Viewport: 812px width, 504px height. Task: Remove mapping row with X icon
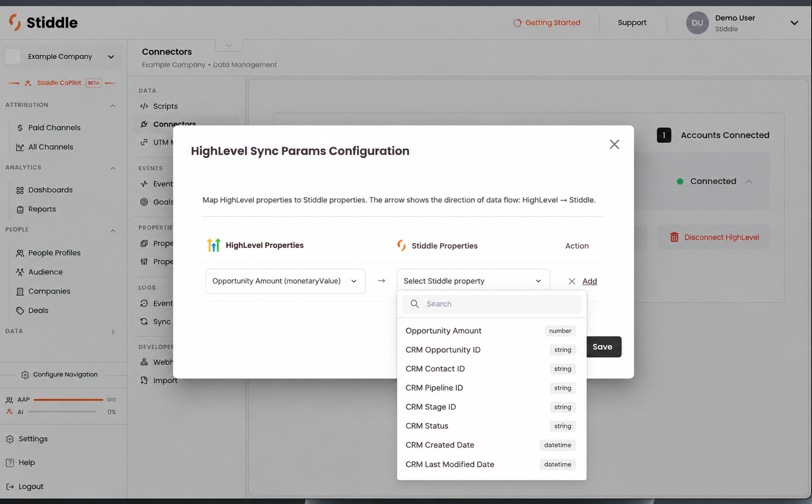coord(572,282)
